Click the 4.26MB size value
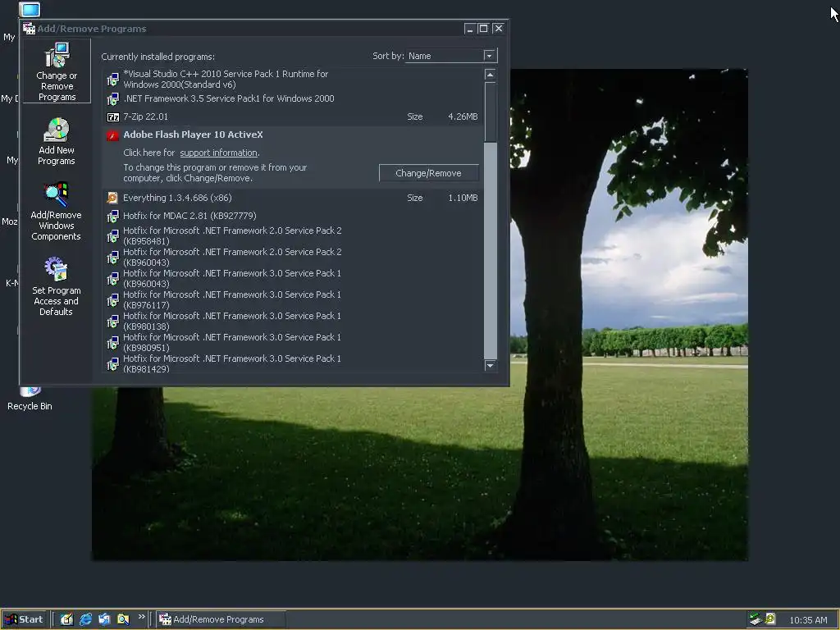 coord(463,116)
